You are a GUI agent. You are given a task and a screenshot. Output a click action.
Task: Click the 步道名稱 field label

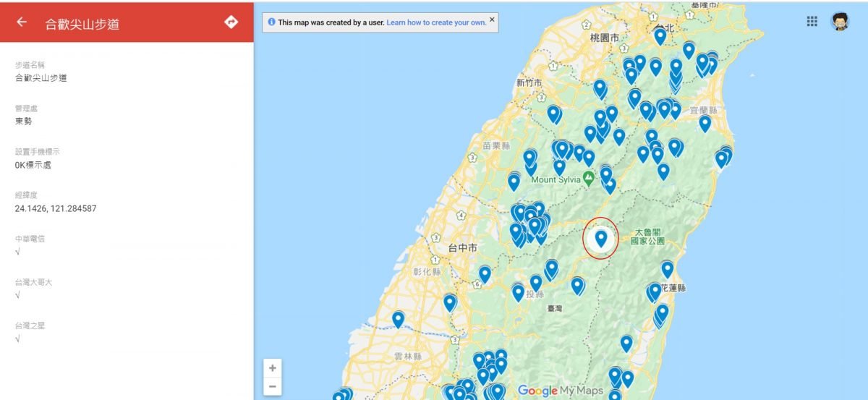[x=30, y=65]
